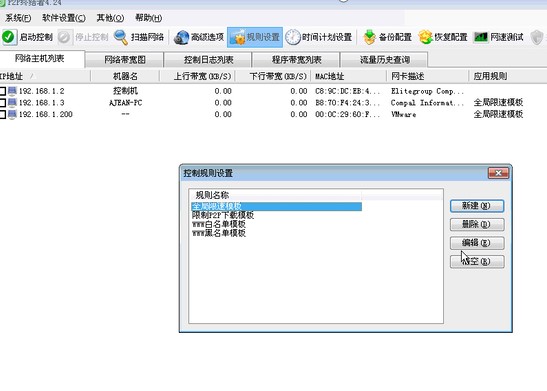
Task: Click machine name 控制机
Action: pyautogui.click(x=125, y=91)
